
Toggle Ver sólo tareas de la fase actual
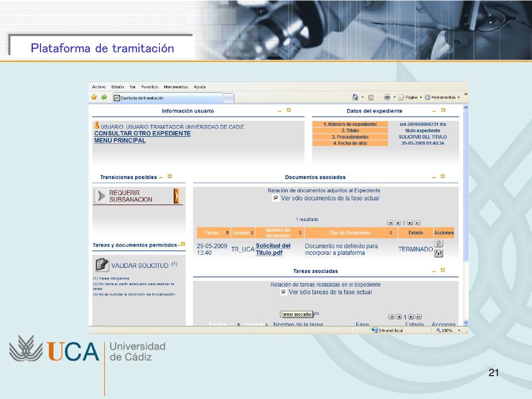coord(284,292)
